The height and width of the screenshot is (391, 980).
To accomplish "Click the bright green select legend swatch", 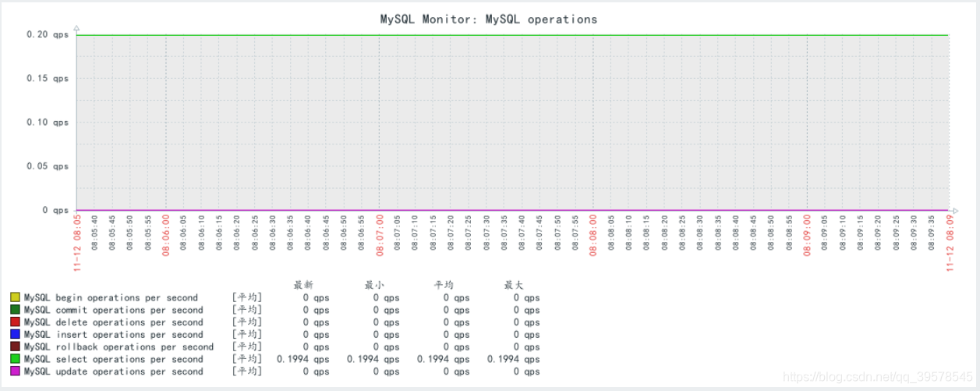I will click(x=15, y=359).
